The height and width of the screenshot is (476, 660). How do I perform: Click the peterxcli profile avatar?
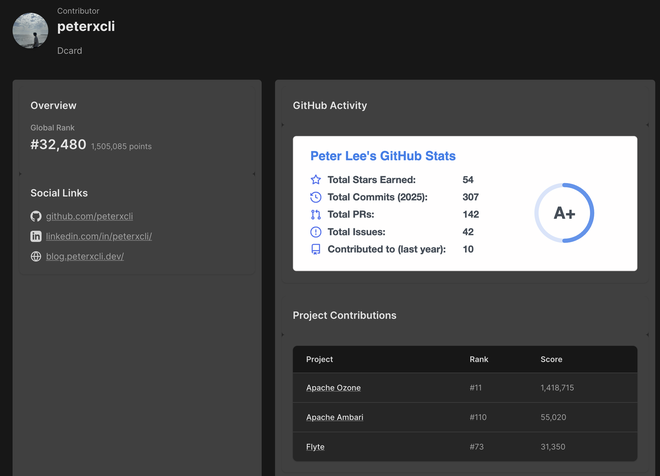tap(30, 30)
